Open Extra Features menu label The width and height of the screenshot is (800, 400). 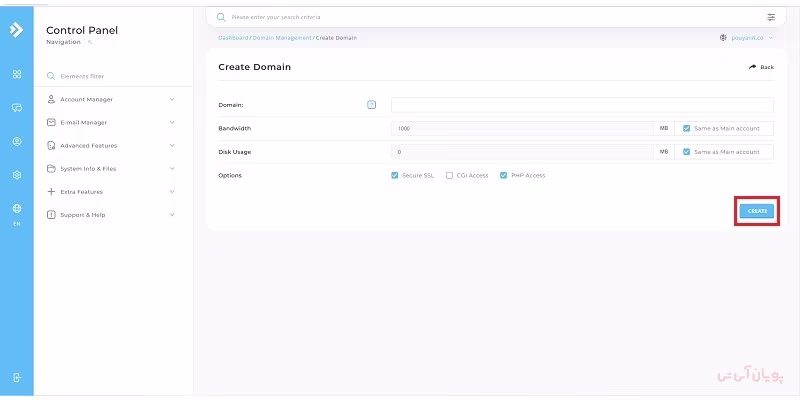coord(82,192)
